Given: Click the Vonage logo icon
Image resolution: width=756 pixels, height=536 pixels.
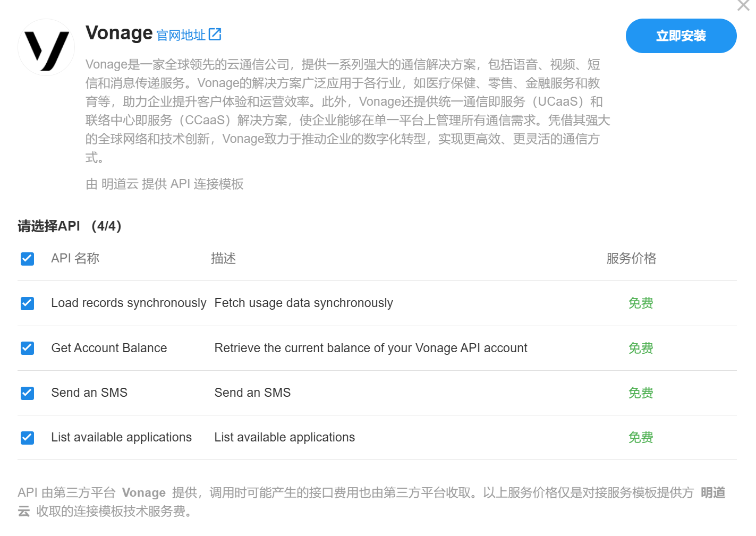Looking at the screenshot, I should pyautogui.click(x=46, y=47).
